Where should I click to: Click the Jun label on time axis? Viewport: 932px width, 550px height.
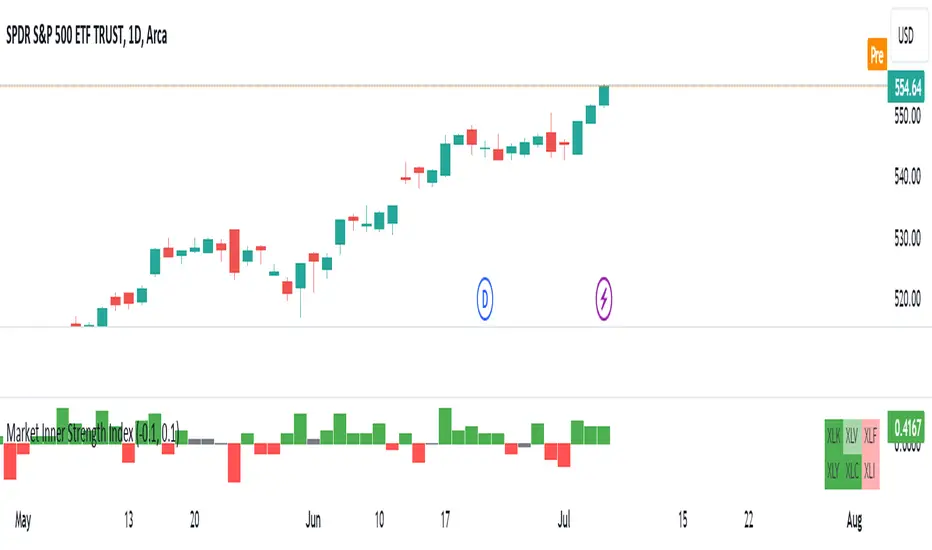click(x=313, y=521)
